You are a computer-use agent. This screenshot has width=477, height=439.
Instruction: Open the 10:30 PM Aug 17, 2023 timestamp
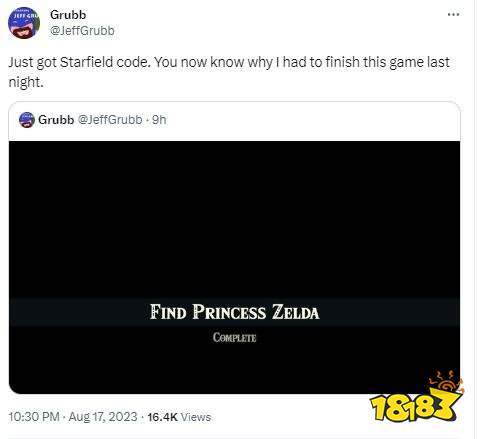tap(73, 417)
